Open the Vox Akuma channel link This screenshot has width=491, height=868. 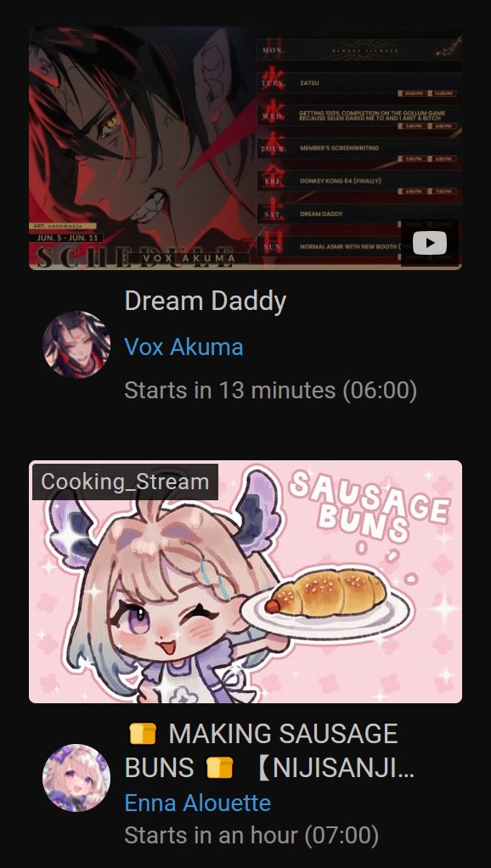[183, 347]
